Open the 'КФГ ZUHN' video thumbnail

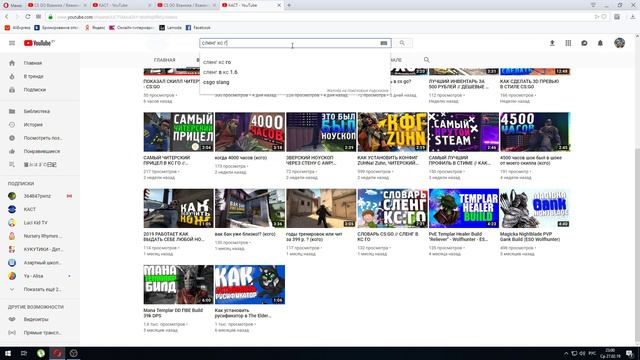click(x=393, y=132)
